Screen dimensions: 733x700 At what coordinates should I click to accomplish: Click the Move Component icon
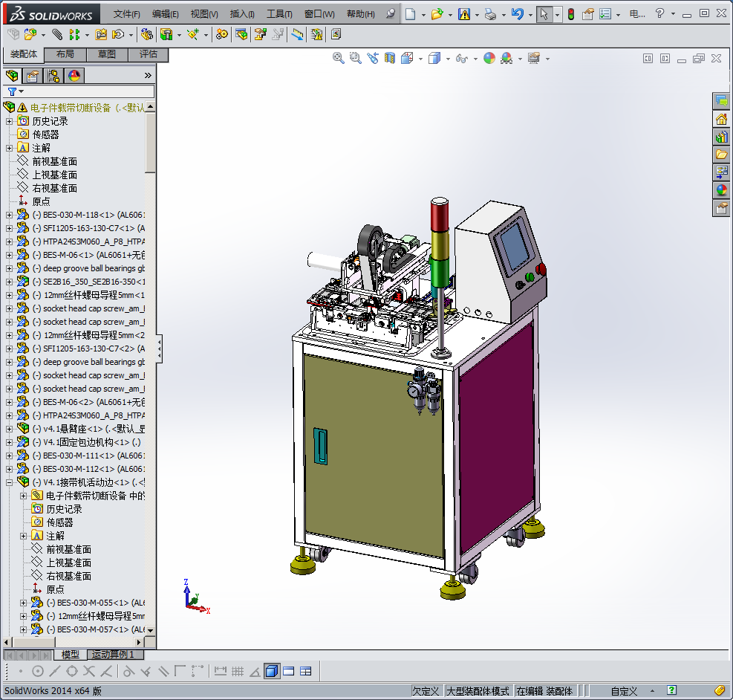coord(118,34)
